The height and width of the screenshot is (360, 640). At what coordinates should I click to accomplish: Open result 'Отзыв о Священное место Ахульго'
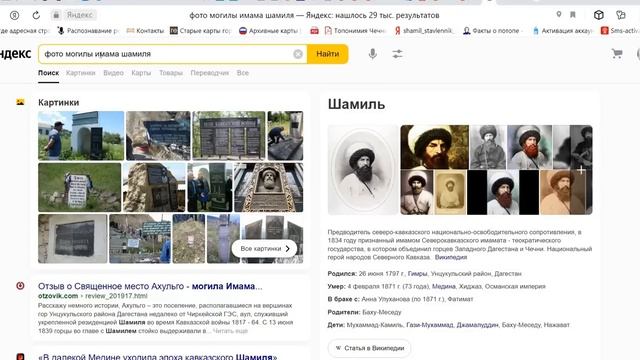click(x=150, y=286)
